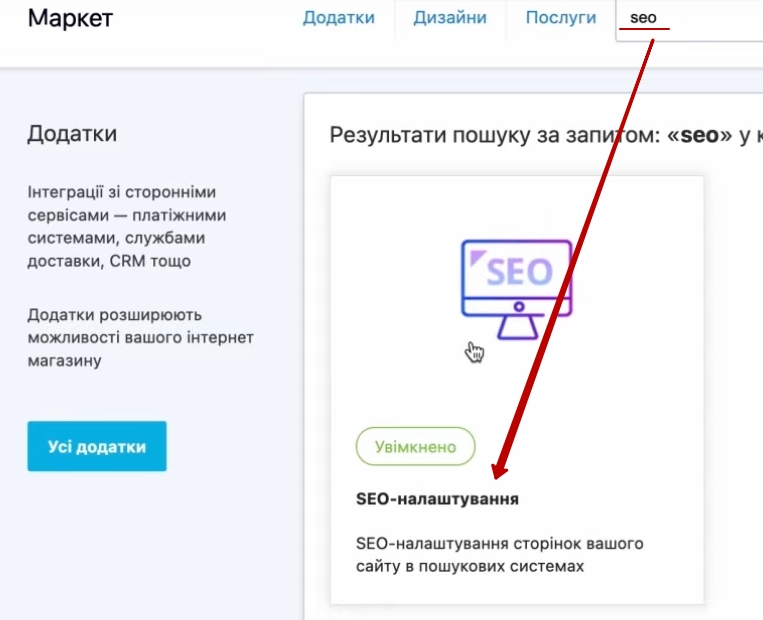763x620 pixels.
Task: Open the Дизайни tab
Action: [x=451, y=18]
